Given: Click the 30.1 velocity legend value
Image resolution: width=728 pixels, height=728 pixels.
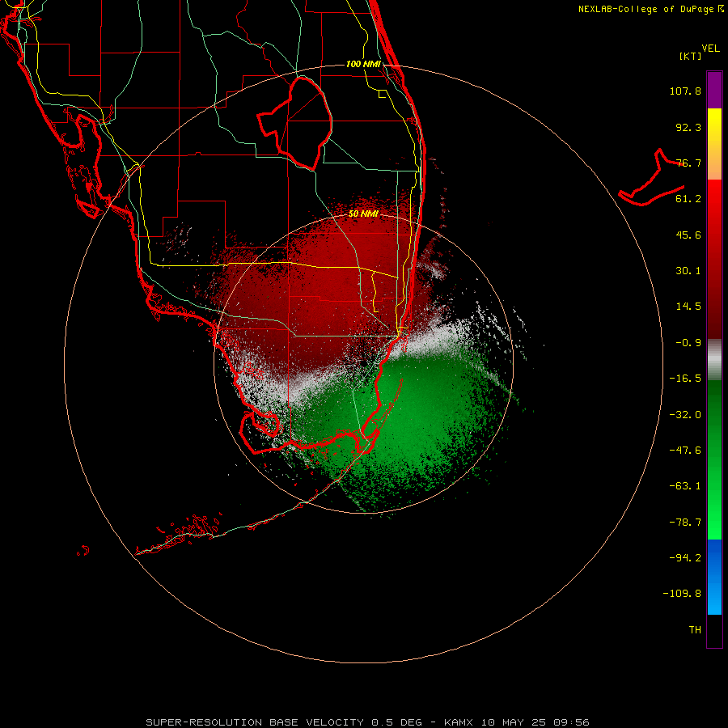Looking at the screenshot, I should click(688, 271).
